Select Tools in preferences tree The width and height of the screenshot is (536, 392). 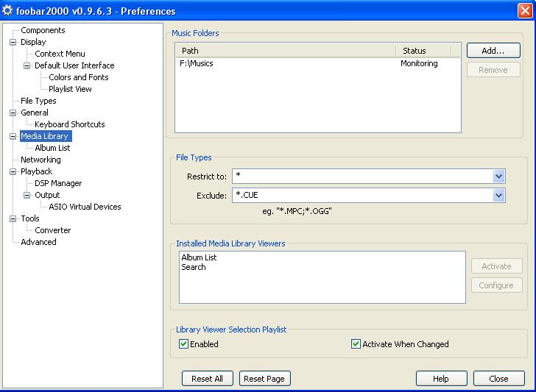(30, 218)
